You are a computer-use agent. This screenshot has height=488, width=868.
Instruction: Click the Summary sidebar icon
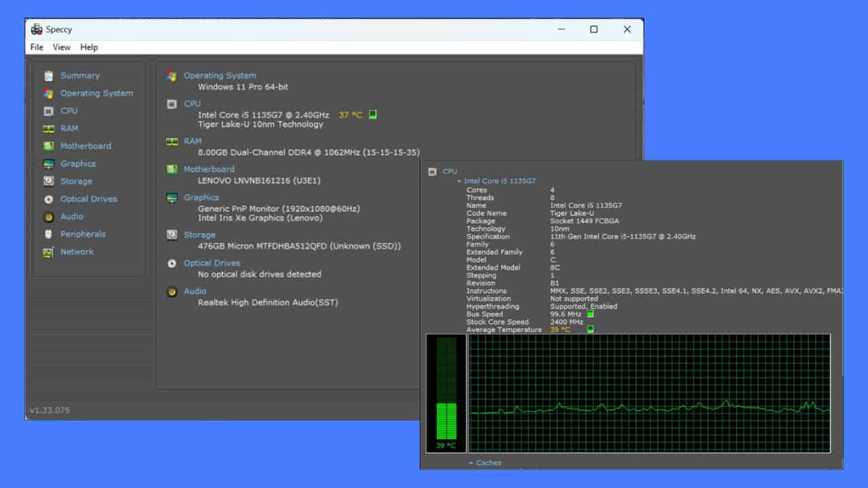coord(48,76)
